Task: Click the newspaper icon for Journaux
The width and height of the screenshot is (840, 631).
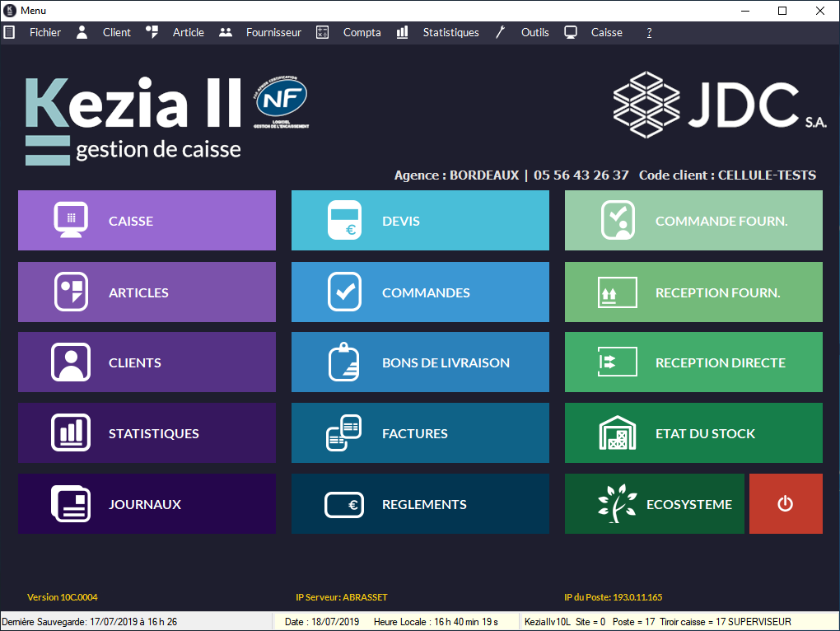Action: click(x=71, y=504)
